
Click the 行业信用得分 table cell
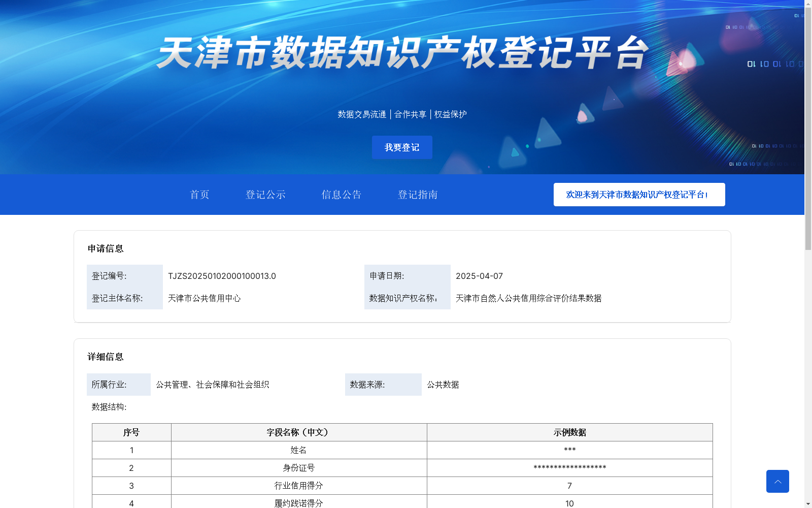[299, 486]
